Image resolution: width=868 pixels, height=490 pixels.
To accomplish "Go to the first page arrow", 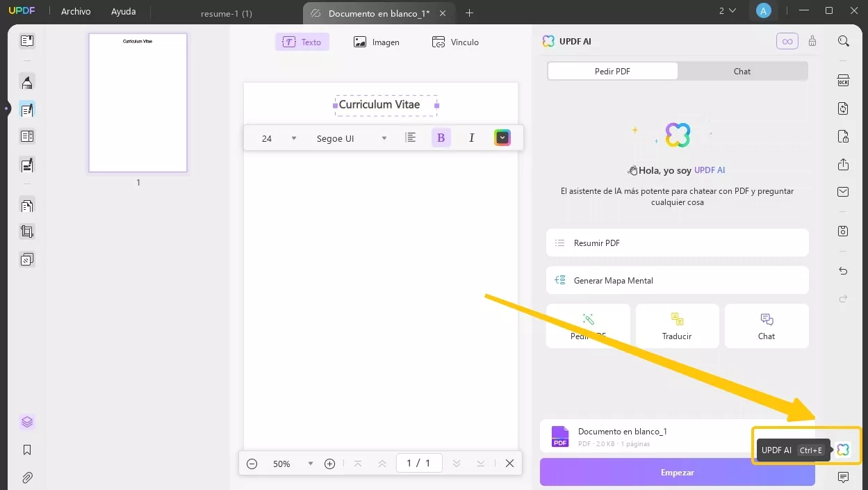I will click(x=358, y=464).
